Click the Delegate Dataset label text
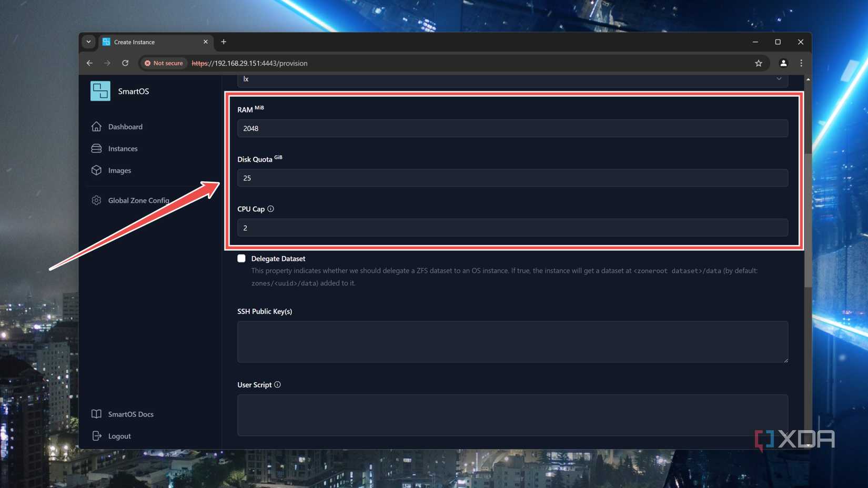Viewport: 868px width, 488px height. (x=278, y=259)
